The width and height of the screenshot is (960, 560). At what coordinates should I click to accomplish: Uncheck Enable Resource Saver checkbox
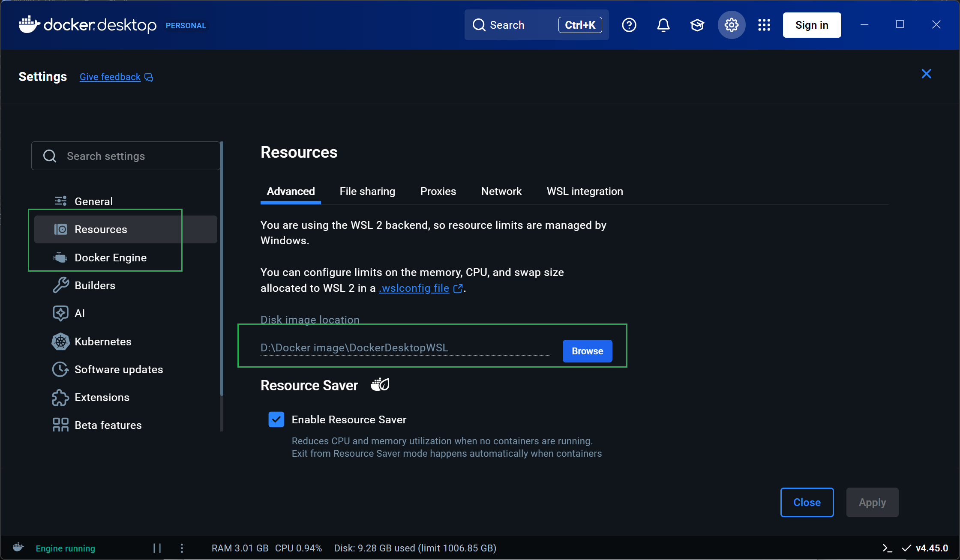click(x=276, y=419)
